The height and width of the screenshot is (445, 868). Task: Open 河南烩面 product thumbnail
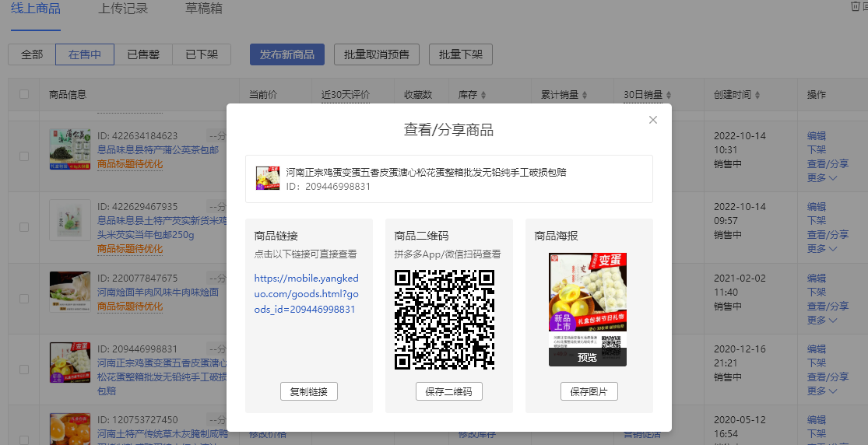[70, 291]
